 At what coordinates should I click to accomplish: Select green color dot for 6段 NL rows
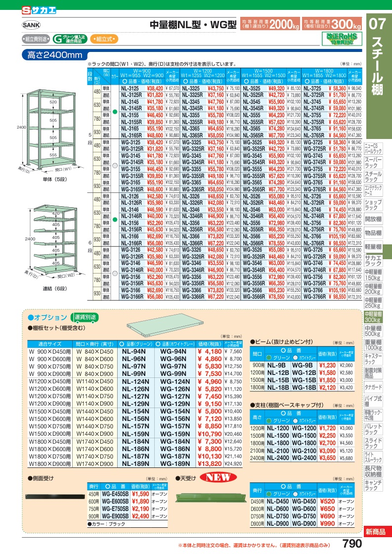[115, 220]
